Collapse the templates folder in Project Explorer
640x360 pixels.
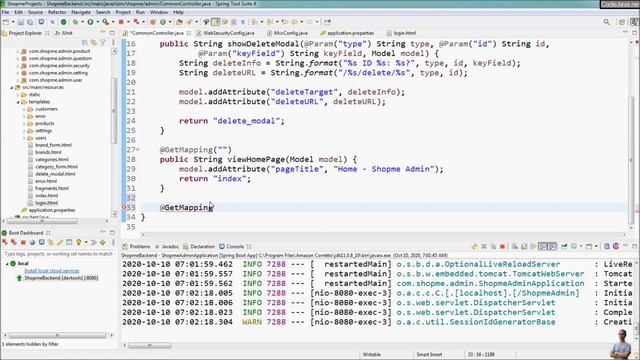[x=18, y=102]
